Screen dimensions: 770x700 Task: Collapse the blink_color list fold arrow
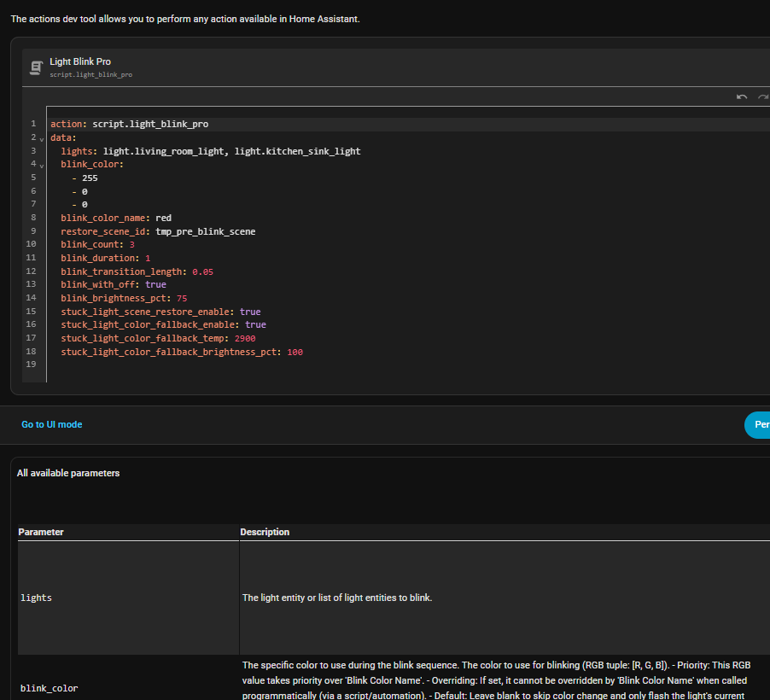click(40, 165)
